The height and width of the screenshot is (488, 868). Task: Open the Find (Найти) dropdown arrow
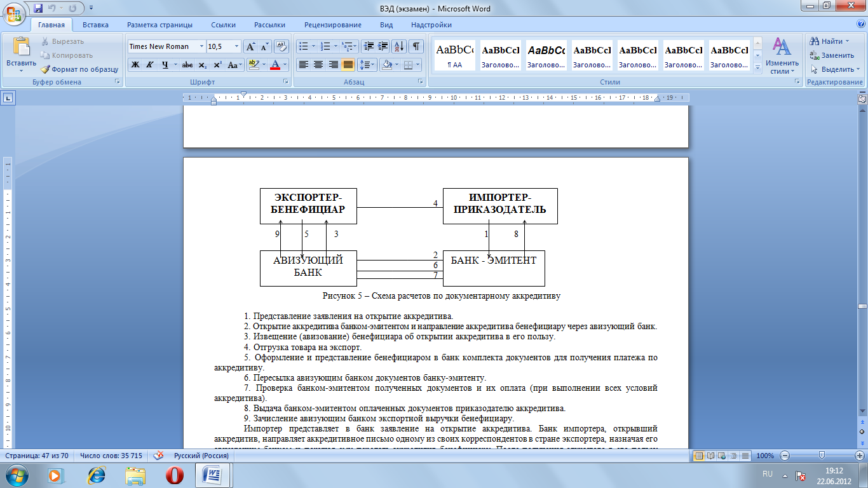click(848, 41)
